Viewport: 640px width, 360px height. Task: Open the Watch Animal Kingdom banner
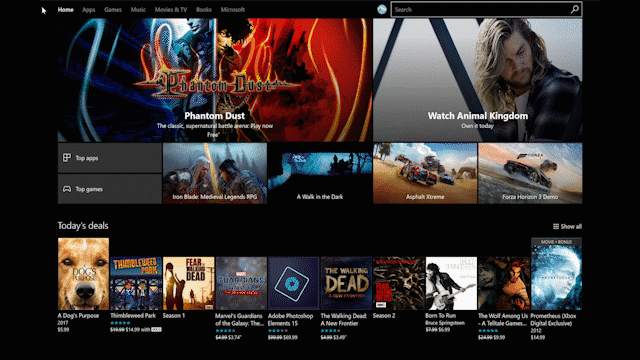point(478,80)
